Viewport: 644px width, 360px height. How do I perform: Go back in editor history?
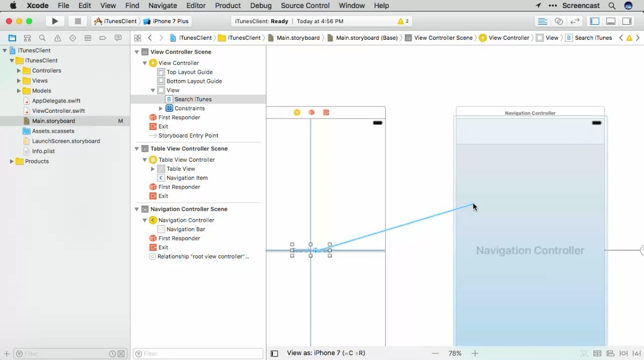tap(150, 38)
